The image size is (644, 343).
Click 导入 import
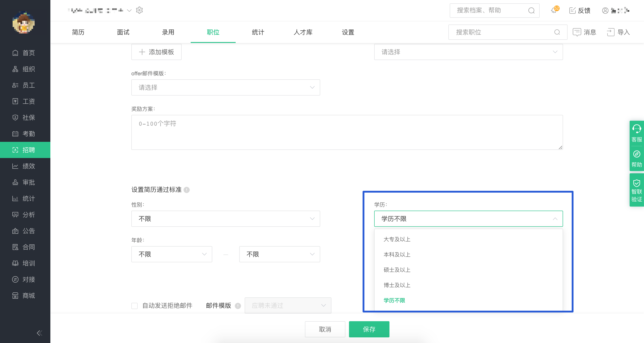[618, 32]
